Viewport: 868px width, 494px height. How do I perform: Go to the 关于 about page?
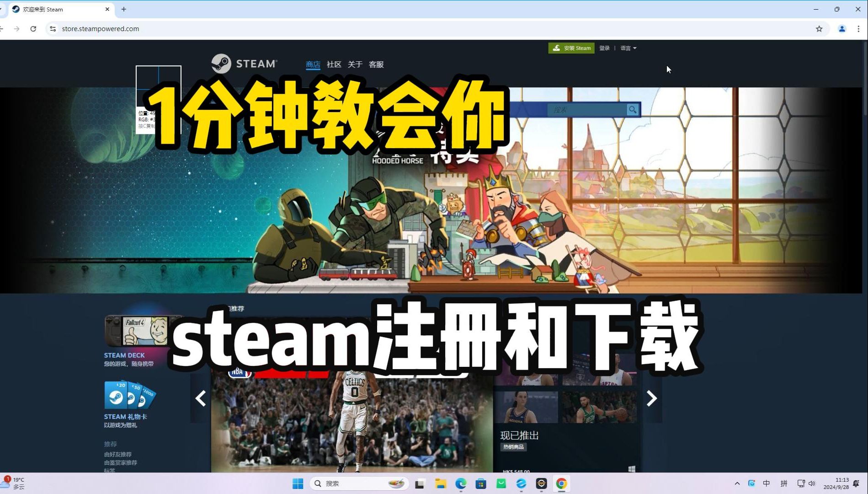(355, 64)
